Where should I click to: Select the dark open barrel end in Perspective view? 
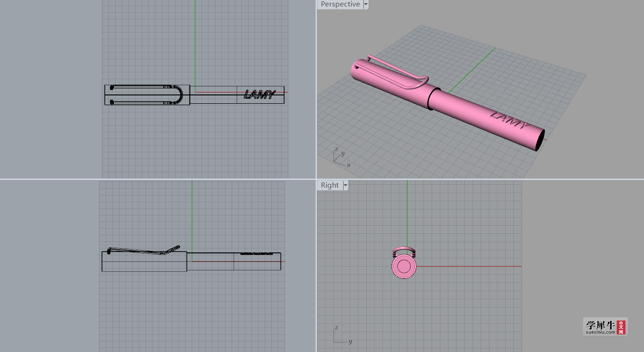point(540,140)
